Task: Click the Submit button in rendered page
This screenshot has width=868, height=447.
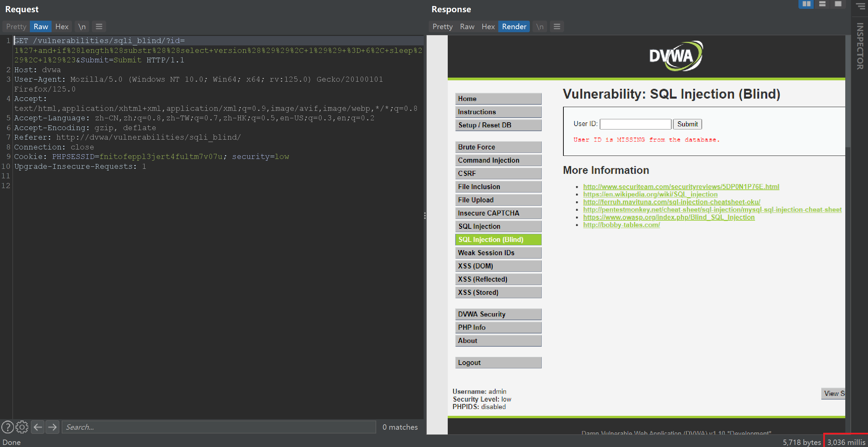Action: (x=687, y=124)
